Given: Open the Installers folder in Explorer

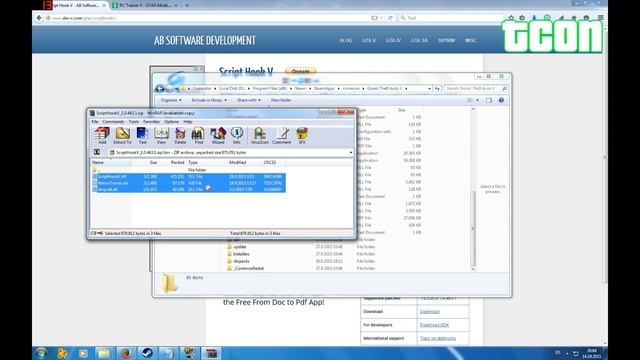Looking at the screenshot, I should (241, 254).
